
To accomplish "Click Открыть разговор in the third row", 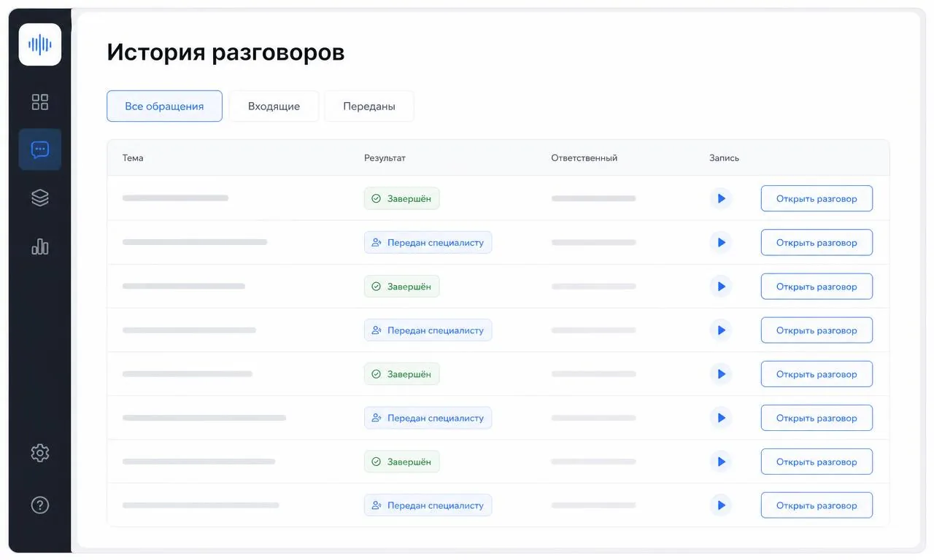I will 817,286.
